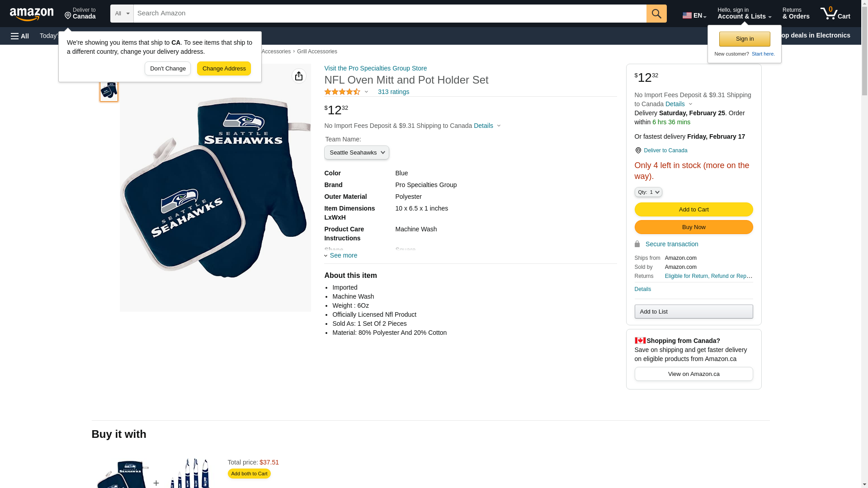The height and width of the screenshot is (488, 868).
Task: Open the Qty quantity dropdown
Action: (648, 192)
